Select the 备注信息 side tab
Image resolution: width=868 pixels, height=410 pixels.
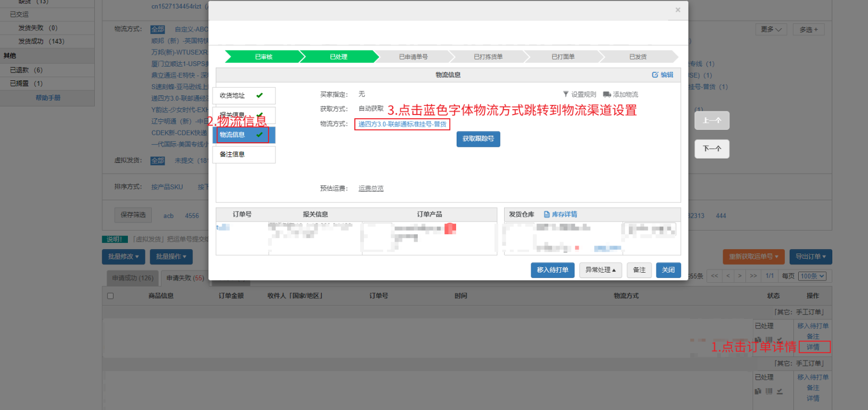click(244, 154)
